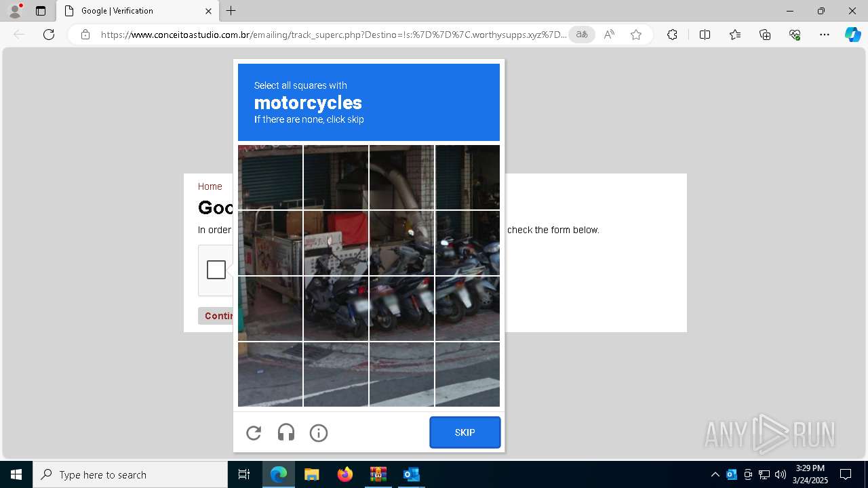The image size is (868, 488).
Task: Open the profile avatar menu
Action: click(15, 11)
